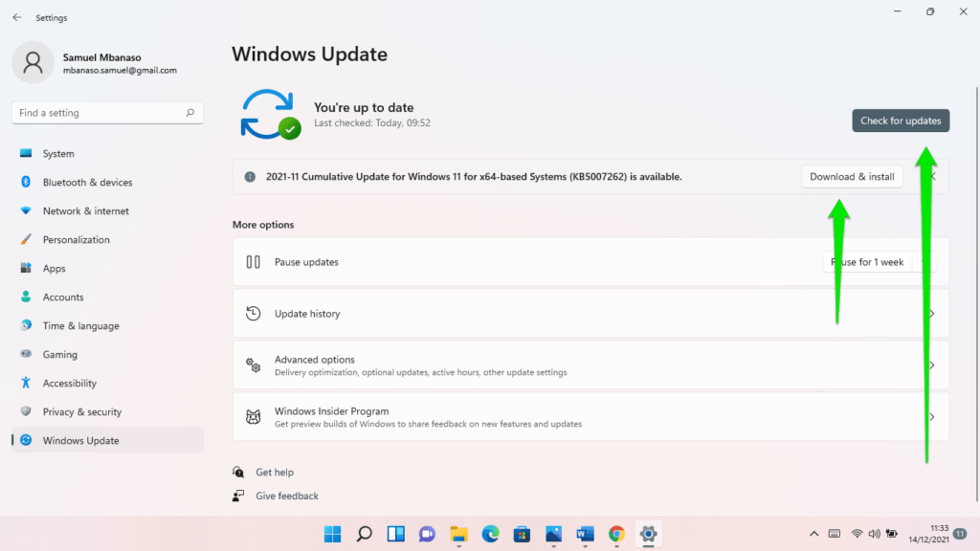Click the Update history clock icon
Viewport: 980px width, 551px height.
[x=253, y=313]
